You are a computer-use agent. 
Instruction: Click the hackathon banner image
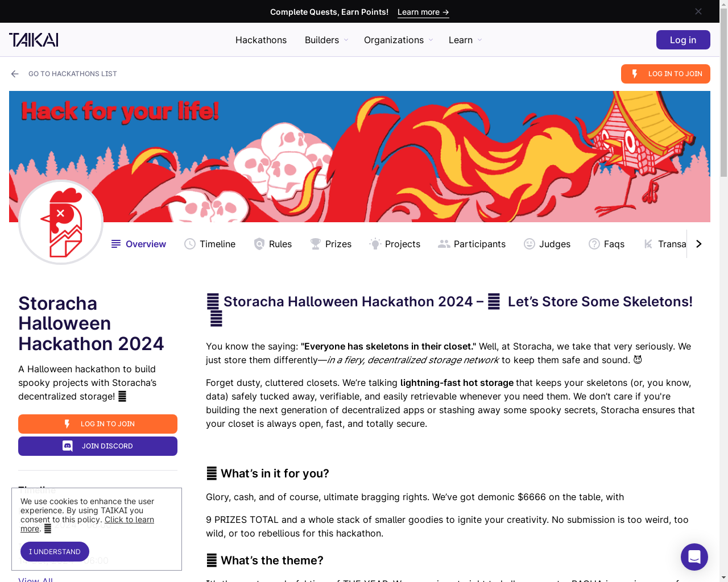[359, 156]
